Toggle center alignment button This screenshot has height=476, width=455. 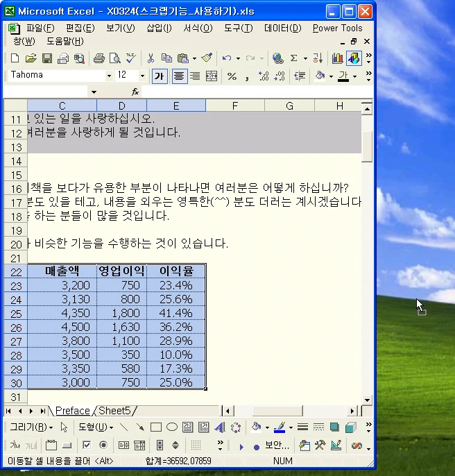coord(179,76)
